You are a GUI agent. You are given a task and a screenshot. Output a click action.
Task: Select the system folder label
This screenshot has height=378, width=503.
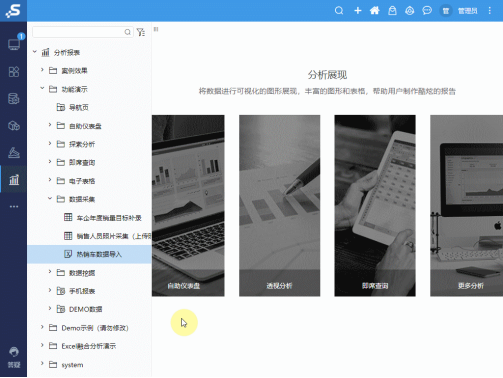72,365
